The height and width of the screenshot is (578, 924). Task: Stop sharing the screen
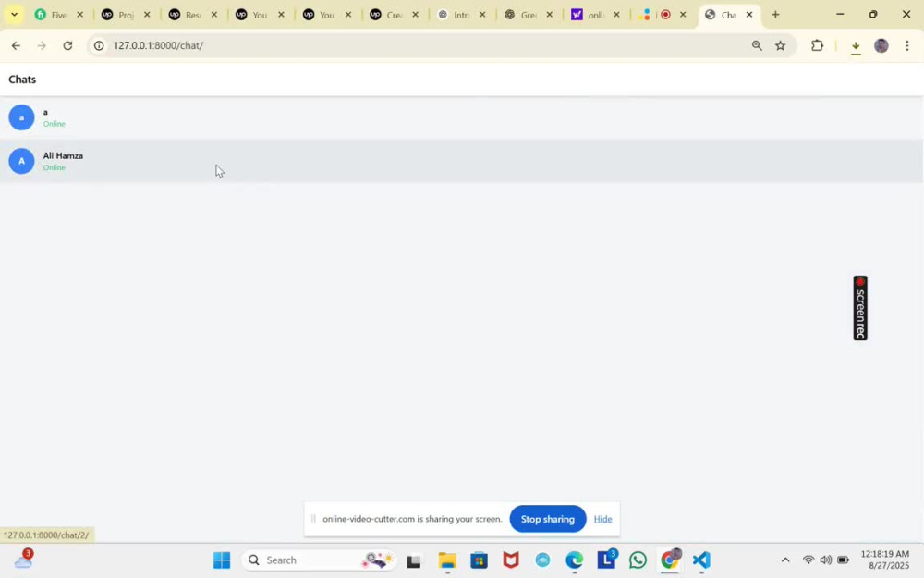[547, 519]
